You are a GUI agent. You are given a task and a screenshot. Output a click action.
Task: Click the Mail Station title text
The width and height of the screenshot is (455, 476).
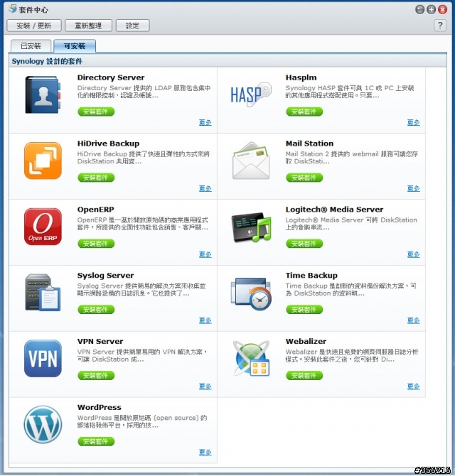(309, 144)
